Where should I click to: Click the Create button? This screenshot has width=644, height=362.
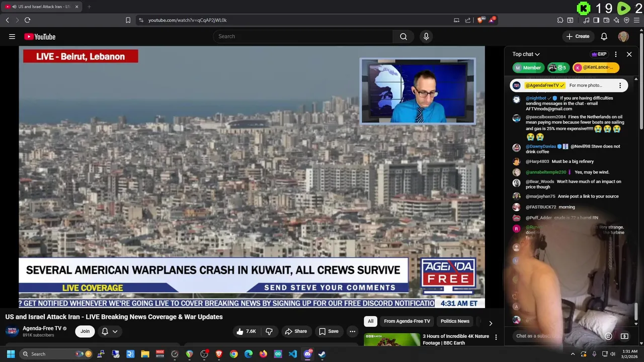coord(578,36)
